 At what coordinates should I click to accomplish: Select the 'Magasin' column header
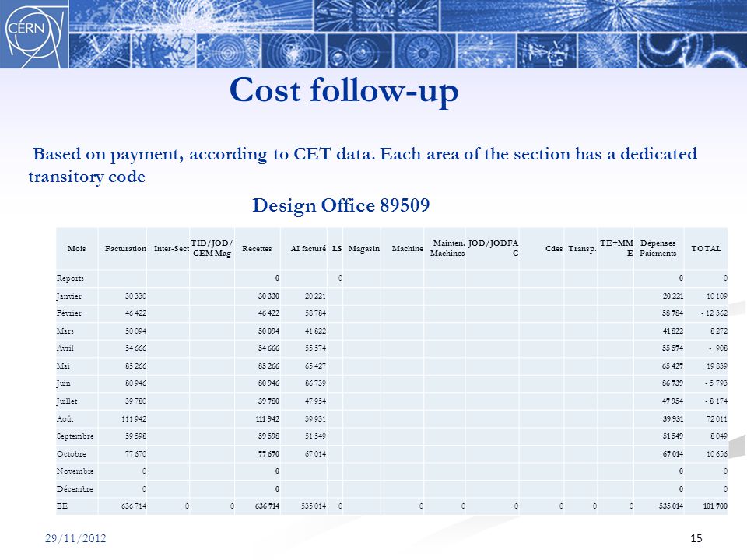pos(364,249)
